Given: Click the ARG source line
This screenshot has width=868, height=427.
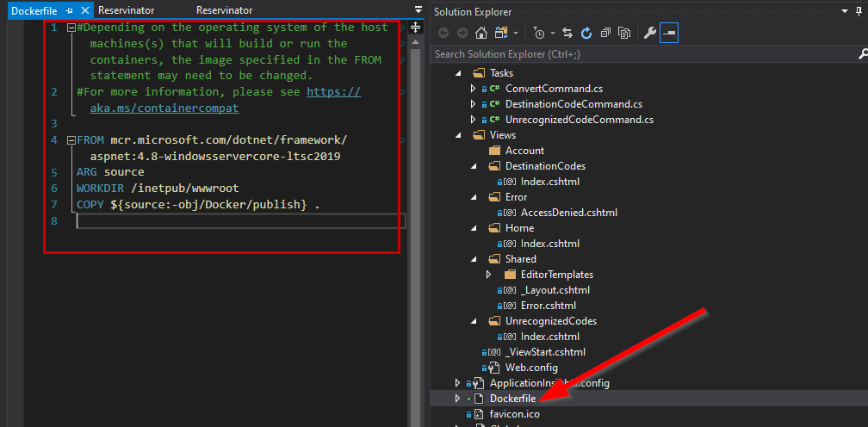Looking at the screenshot, I should coord(110,172).
